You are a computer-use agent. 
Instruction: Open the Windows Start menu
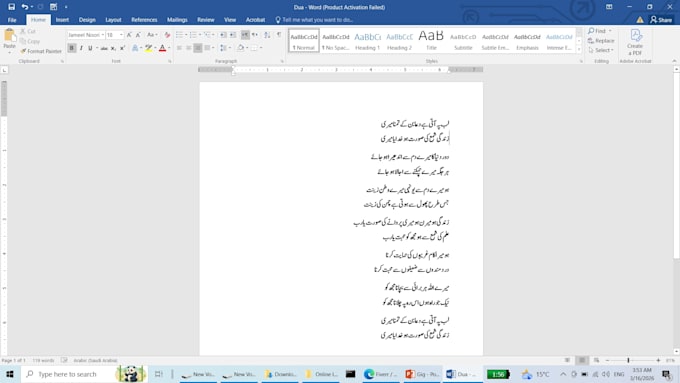tap(10, 374)
